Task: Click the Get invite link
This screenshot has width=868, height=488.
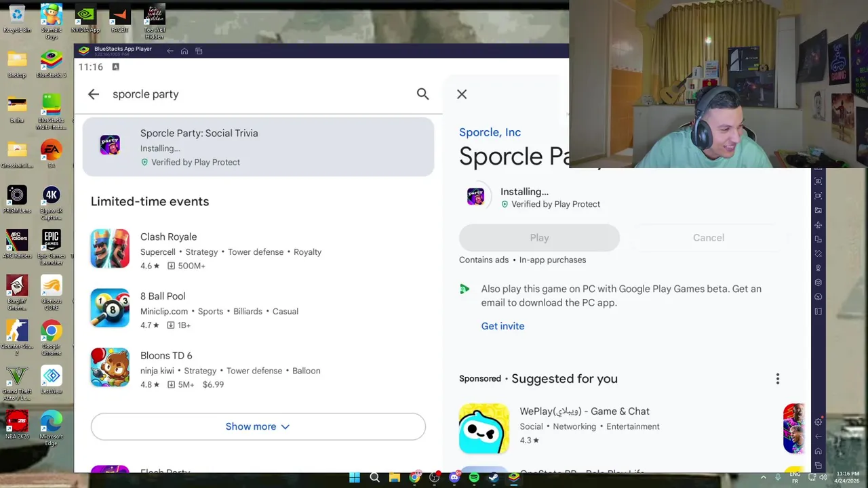Action: click(502, 326)
